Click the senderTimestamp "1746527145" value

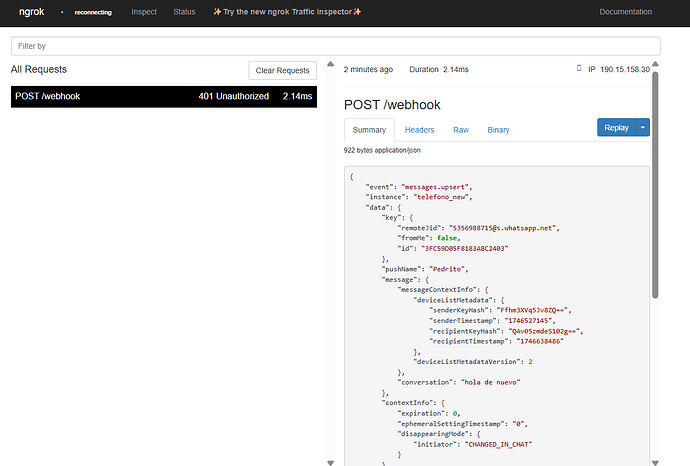coord(528,321)
